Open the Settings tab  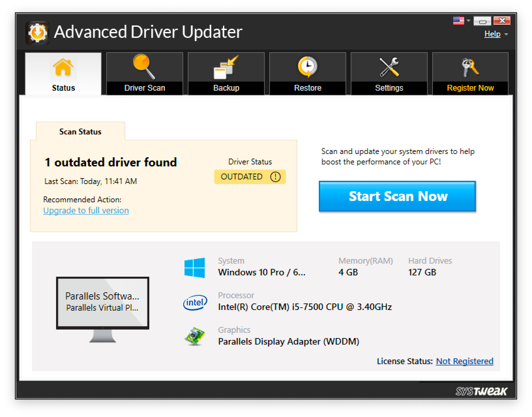pyautogui.click(x=389, y=74)
